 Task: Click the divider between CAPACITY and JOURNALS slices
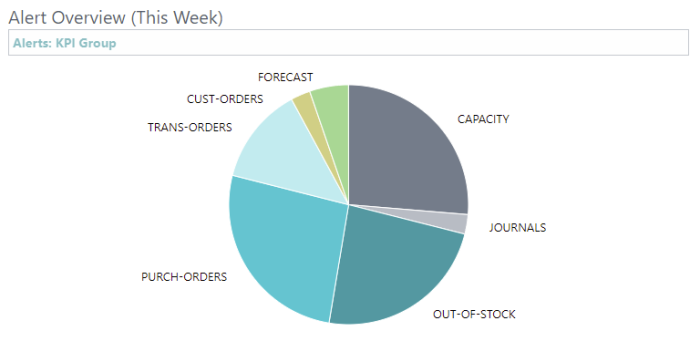408,209
